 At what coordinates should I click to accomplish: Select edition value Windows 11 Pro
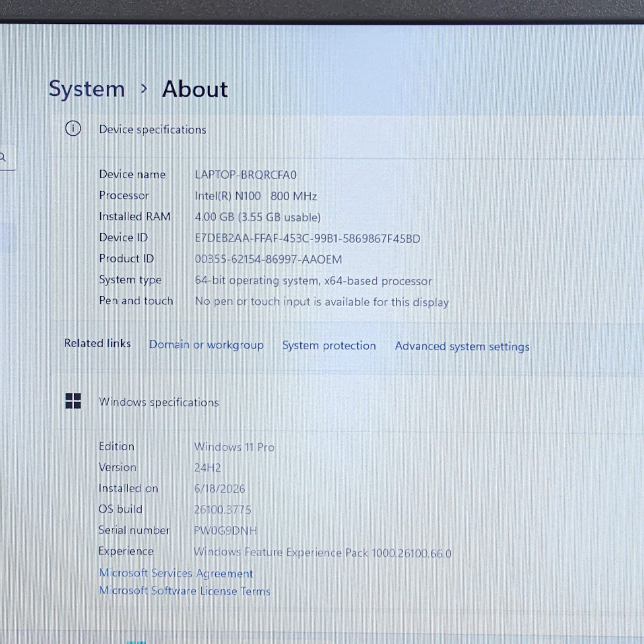(x=234, y=447)
